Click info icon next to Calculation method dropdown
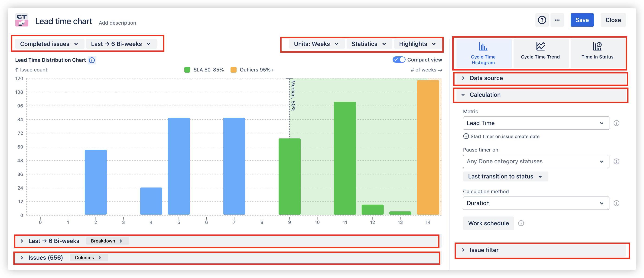Viewport: 644px width, 278px height. point(616,203)
